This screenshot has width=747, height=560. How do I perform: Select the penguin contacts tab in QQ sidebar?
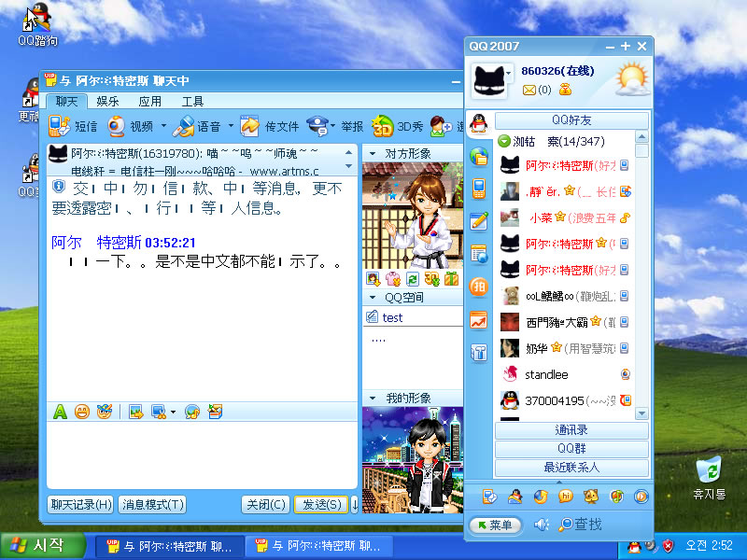click(479, 124)
